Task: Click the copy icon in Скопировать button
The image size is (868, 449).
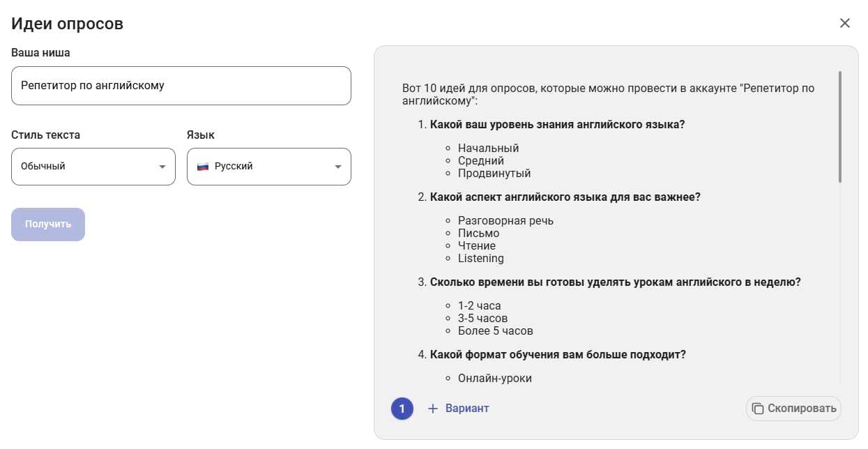Action: pyautogui.click(x=758, y=409)
